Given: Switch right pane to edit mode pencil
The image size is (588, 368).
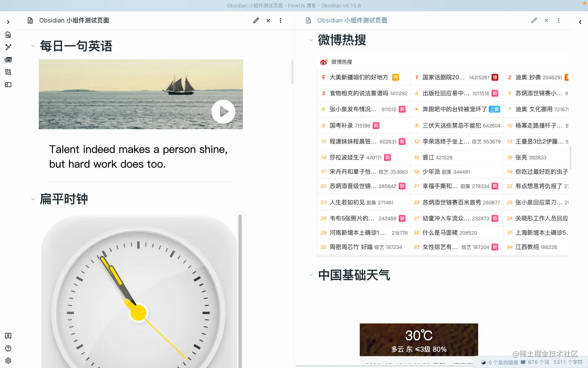Looking at the screenshot, I should 534,20.
